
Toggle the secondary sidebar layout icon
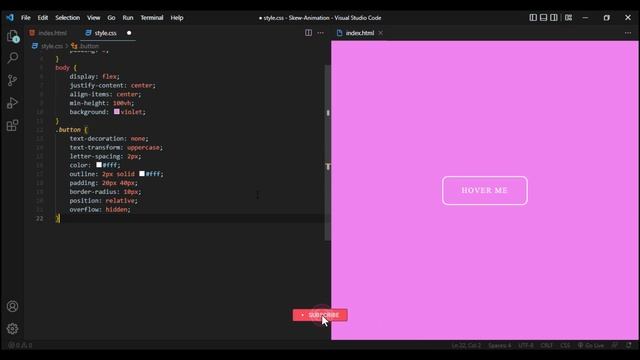tap(553, 18)
